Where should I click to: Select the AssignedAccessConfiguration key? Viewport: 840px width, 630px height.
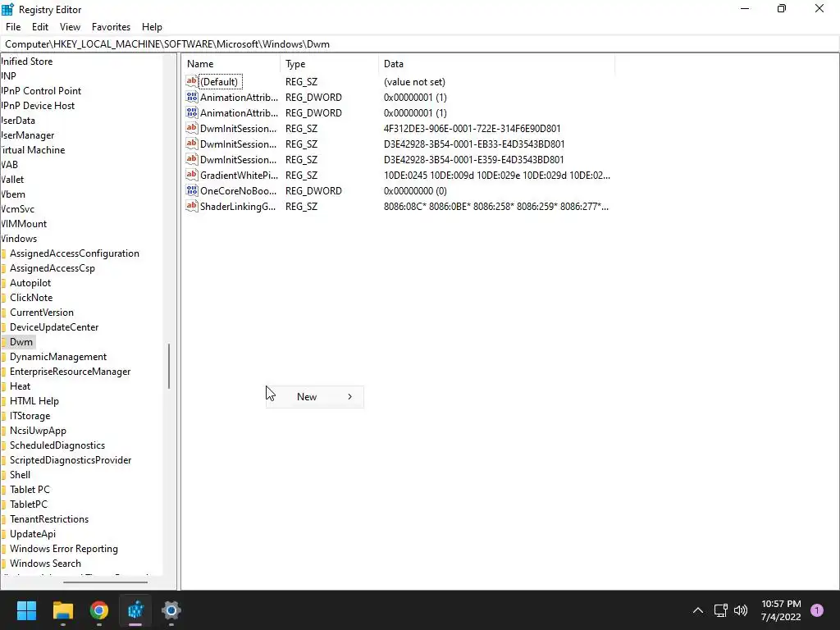click(x=75, y=253)
